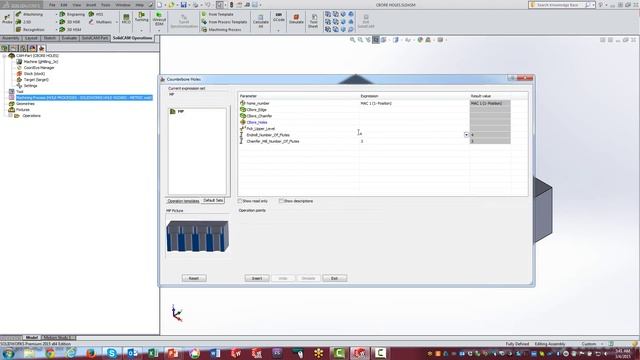Viewport: 640px width, 360px height.
Task: Expand the Turning dropdown arrow
Action: click(x=142, y=30)
